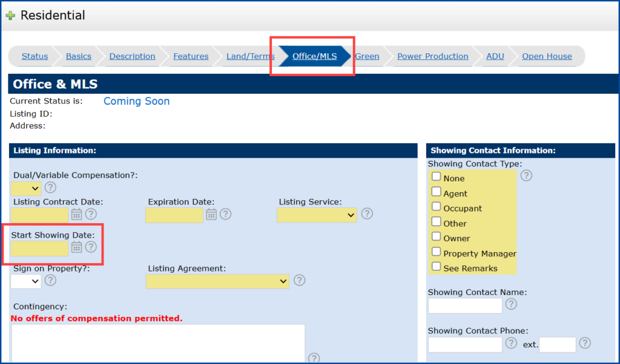Click inside the Showing Contact Name field
This screenshot has height=364, width=620.
(x=464, y=306)
